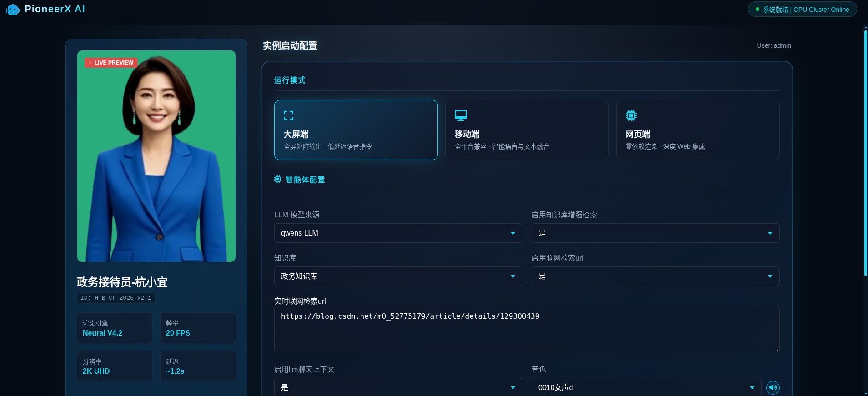Image resolution: width=868 pixels, height=396 pixels.
Task: Expand the 启用联网检索url dropdown
Action: [655, 276]
